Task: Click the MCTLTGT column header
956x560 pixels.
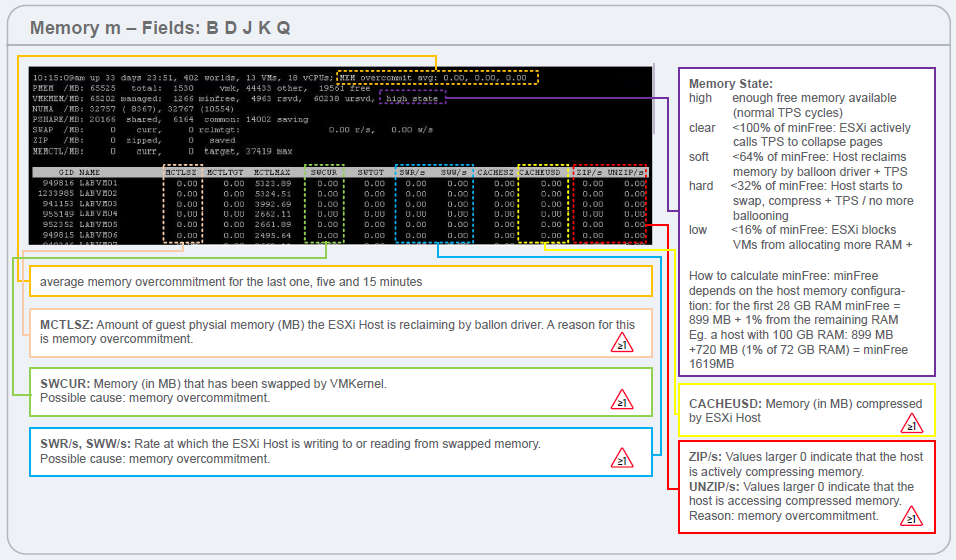Action: click(225, 173)
